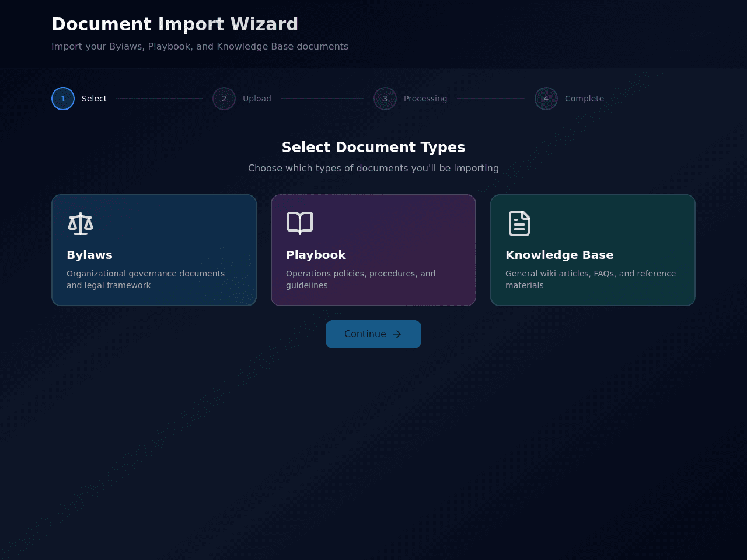Click 'Organizational governance documents' description text
This screenshot has height=560, width=747.
pyautogui.click(x=145, y=279)
